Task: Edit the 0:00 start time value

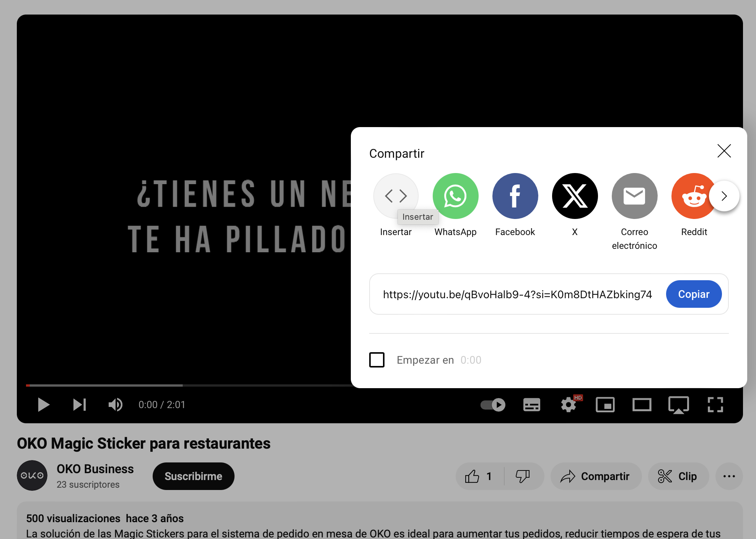Action: 471,360
